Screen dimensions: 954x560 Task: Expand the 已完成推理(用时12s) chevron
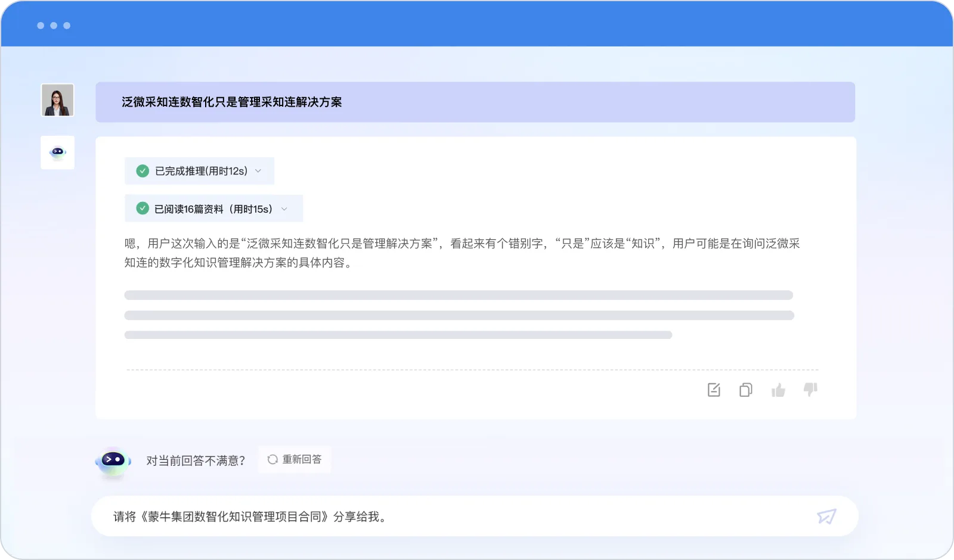(x=258, y=171)
